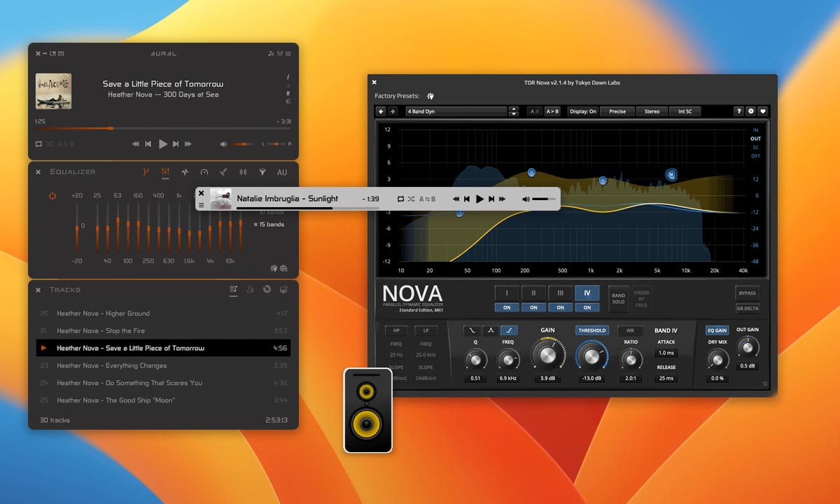Open Int SC sidechain dropdown
Viewport: 840px width, 504px height.
tap(685, 111)
